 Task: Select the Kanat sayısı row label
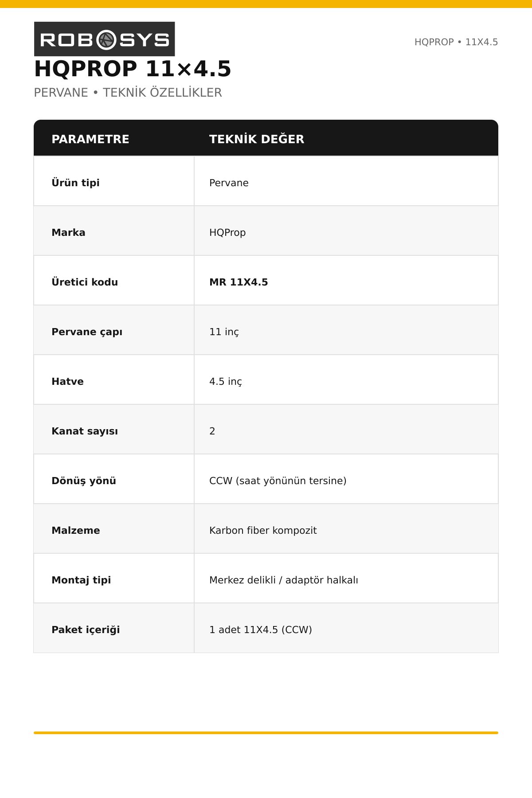point(85,431)
